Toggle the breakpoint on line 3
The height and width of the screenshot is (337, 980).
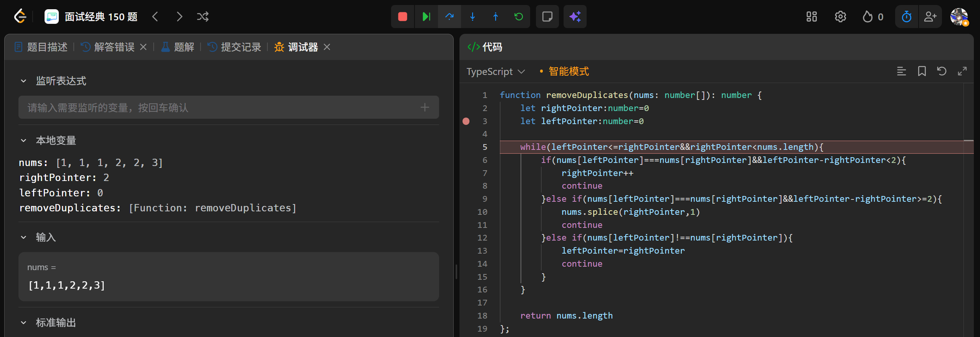click(x=466, y=121)
